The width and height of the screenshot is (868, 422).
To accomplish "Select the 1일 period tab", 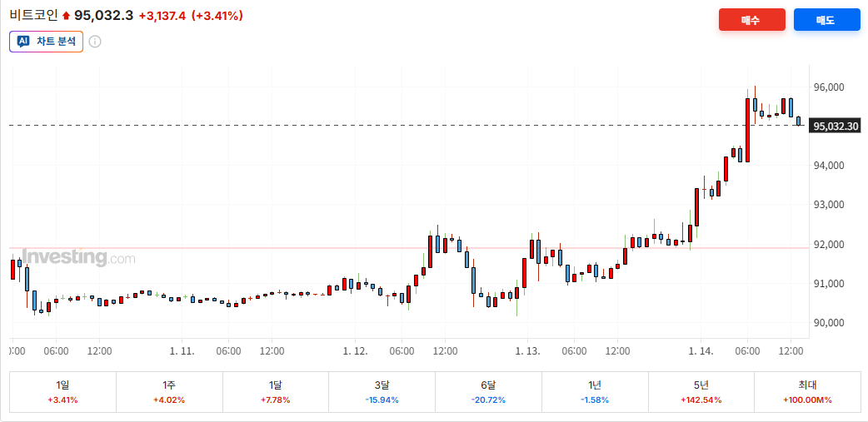I will [x=62, y=392].
